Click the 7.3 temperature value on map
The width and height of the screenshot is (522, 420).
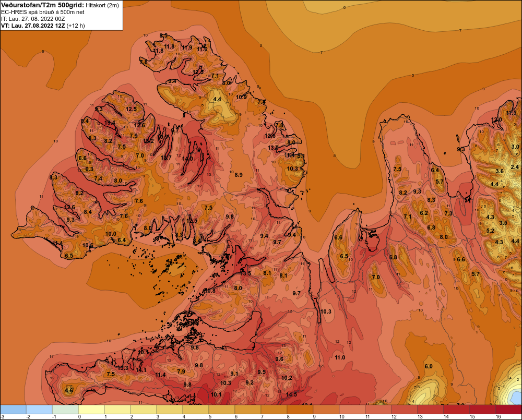click(448, 213)
